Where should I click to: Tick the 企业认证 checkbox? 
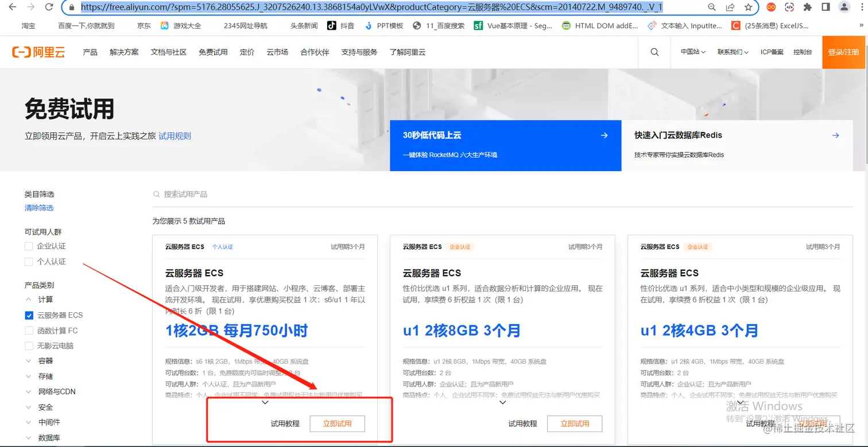pos(29,246)
